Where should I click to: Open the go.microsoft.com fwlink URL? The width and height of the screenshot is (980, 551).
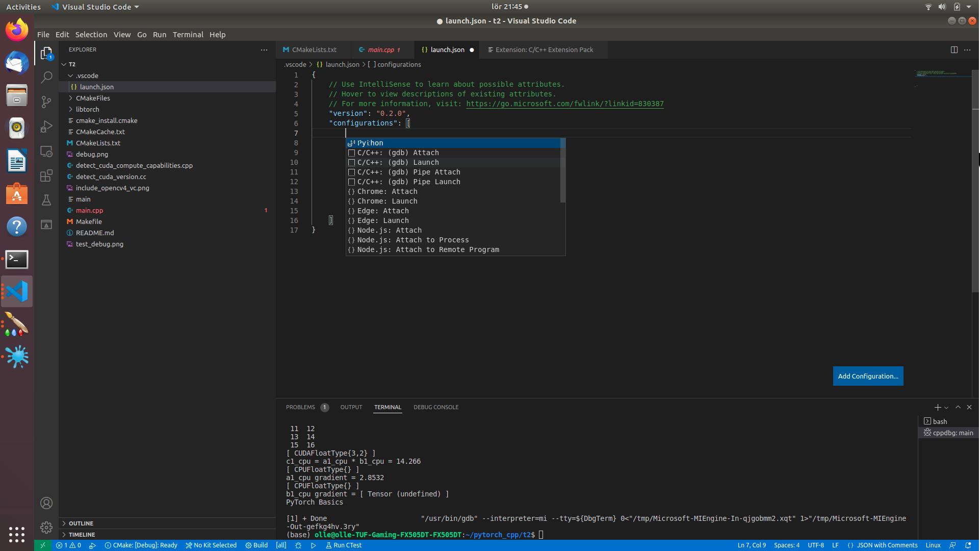click(564, 104)
